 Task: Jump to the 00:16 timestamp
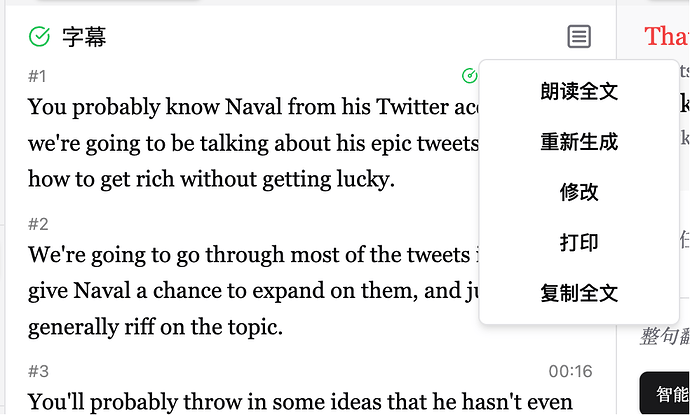570,372
